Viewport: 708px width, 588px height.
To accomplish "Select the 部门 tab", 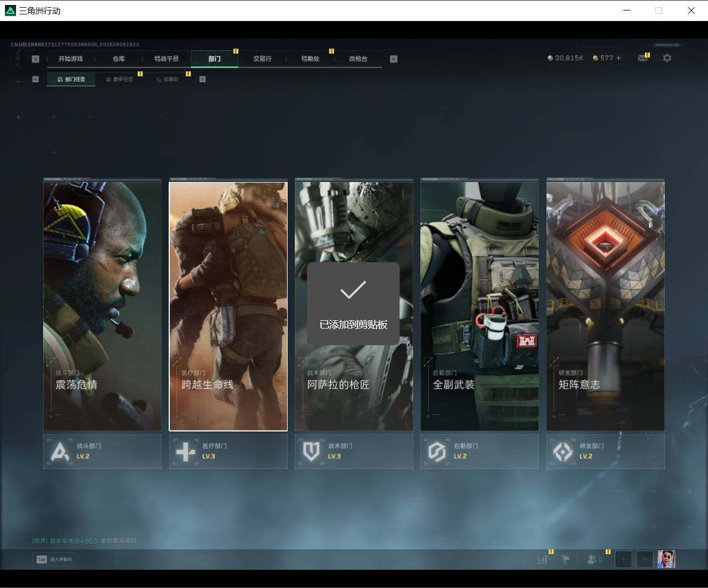I will click(215, 59).
